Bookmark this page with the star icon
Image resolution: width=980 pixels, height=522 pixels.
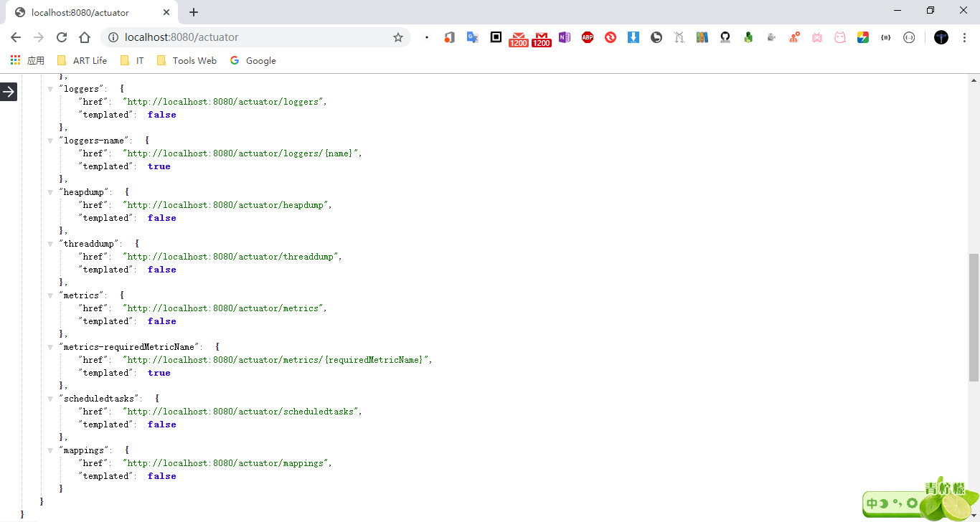398,37
